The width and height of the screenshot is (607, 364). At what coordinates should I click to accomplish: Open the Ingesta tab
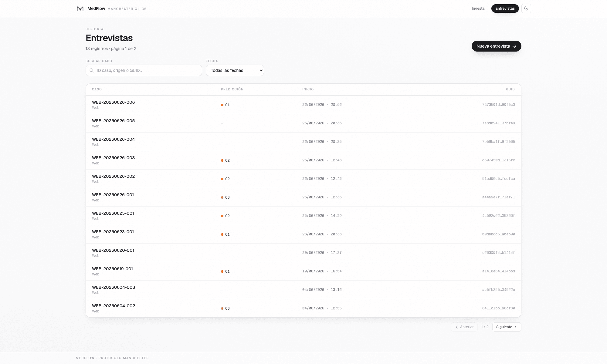(x=478, y=8)
